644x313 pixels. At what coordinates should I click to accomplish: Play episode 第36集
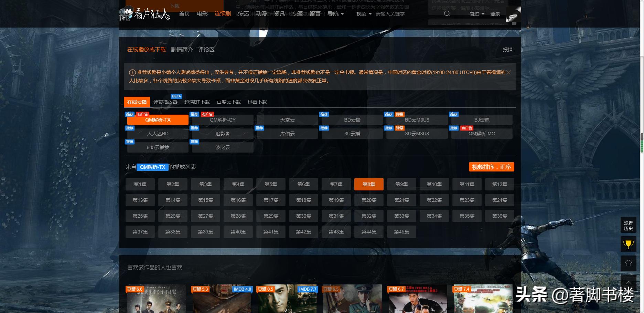pyautogui.click(x=500, y=216)
